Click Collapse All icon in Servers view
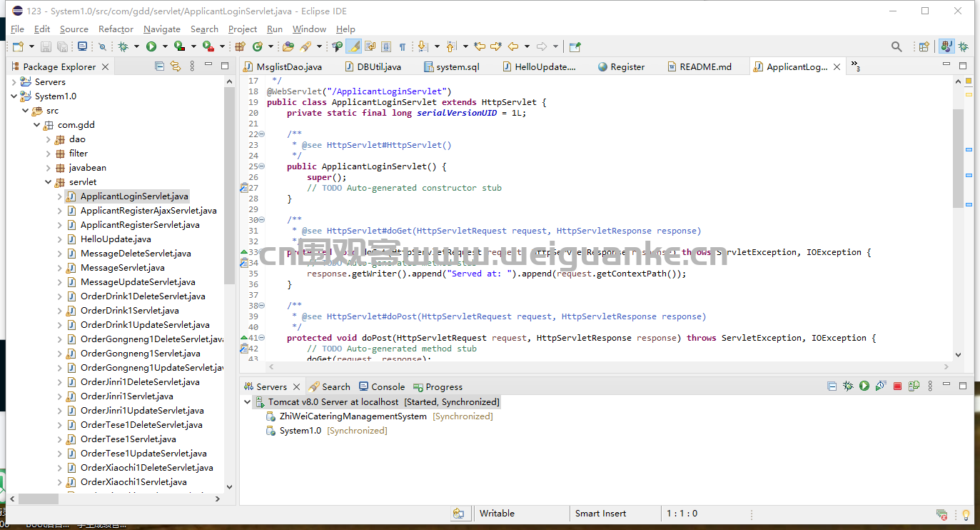This screenshot has width=980, height=530. pyautogui.click(x=832, y=386)
